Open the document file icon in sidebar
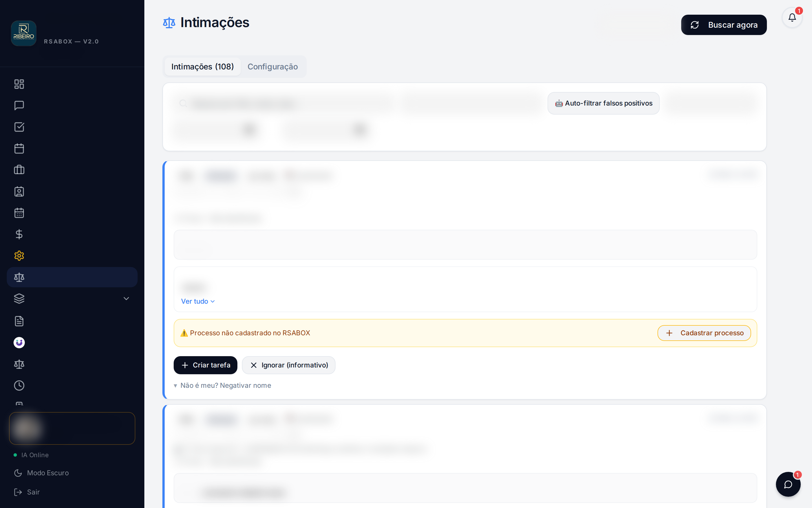Image resolution: width=812 pixels, height=508 pixels. [19, 321]
